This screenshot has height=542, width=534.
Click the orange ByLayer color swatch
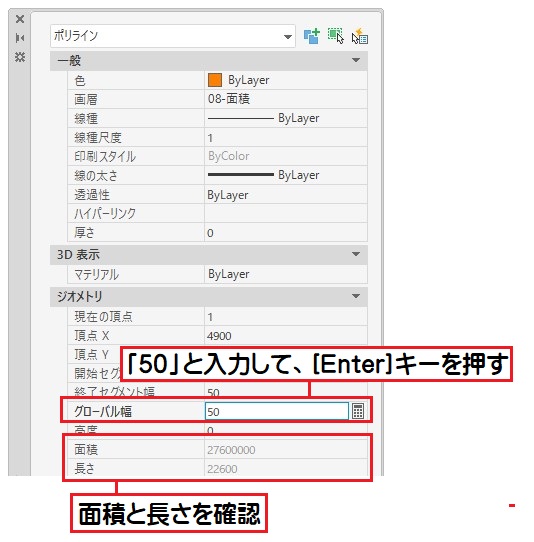pyautogui.click(x=215, y=80)
